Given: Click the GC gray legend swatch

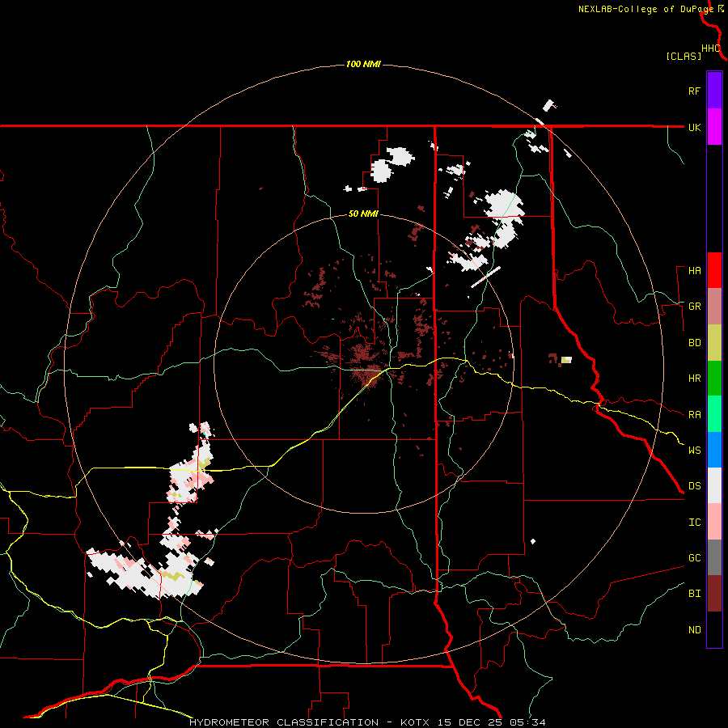Looking at the screenshot, I should 714,557.
